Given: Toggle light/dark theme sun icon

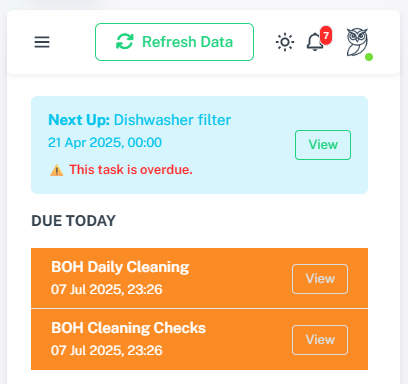Looking at the screenshot, I should [285, 42].
